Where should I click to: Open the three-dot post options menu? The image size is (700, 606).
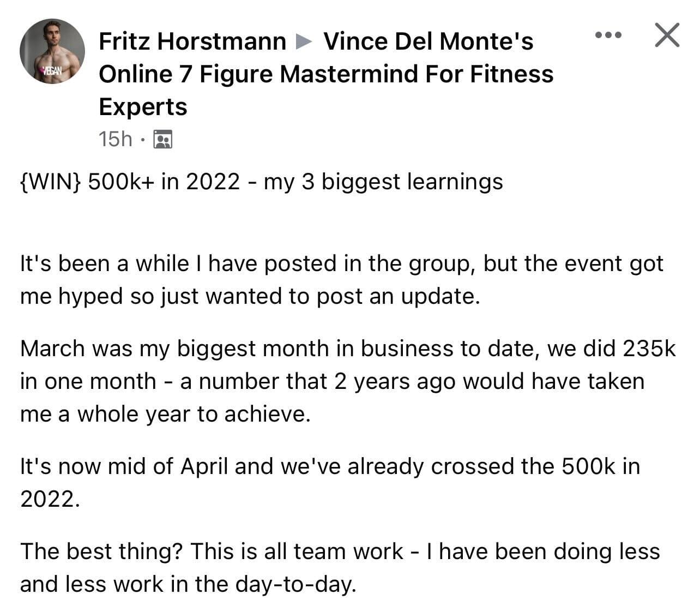608,35
